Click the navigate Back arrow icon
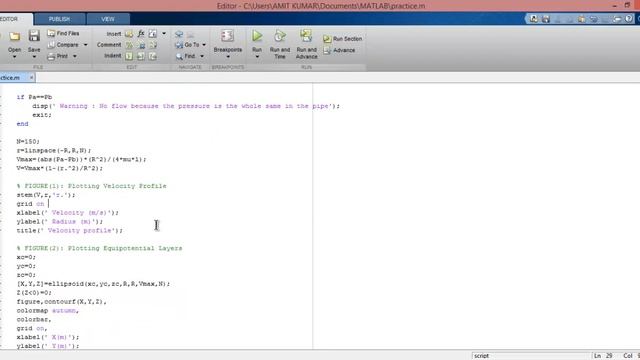Image resolution: width=640 pixels, height=360 pixels. pos(179,34)
